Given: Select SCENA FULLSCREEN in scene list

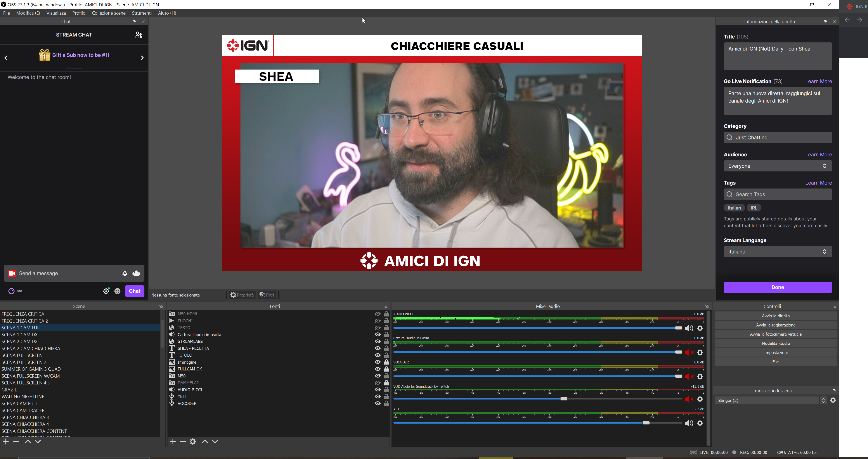Looking at the screenshot, I should point(80,355).
